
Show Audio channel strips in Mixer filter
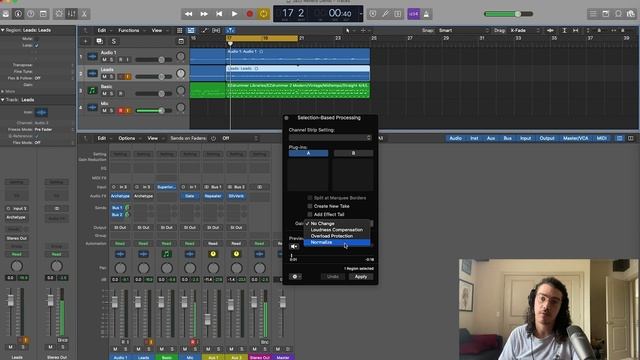point(456,138)
